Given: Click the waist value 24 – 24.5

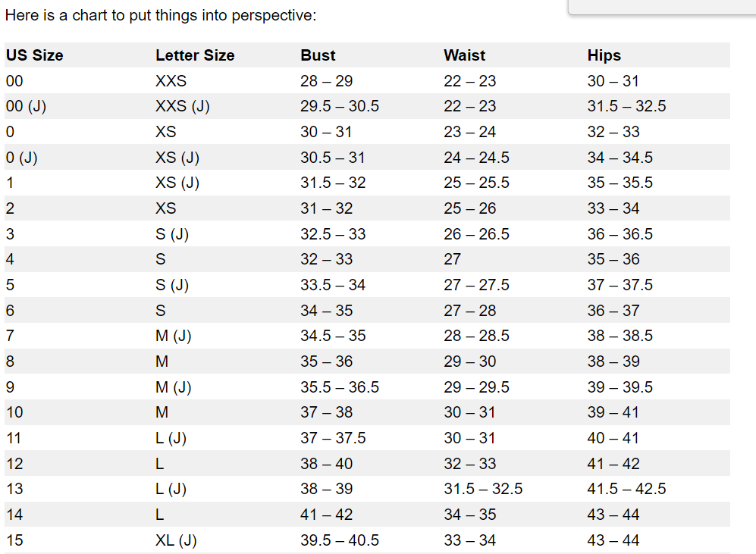Looking at the screenshot, I should coord(476,158).
